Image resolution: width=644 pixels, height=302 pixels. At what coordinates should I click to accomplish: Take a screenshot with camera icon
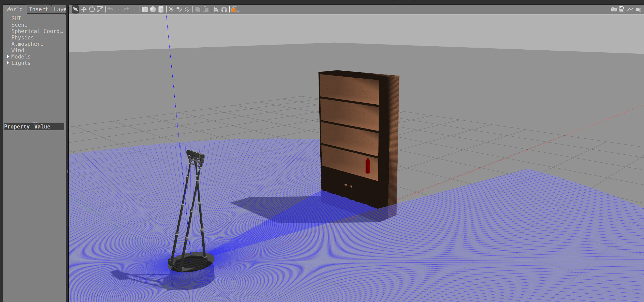coord(613,9)
